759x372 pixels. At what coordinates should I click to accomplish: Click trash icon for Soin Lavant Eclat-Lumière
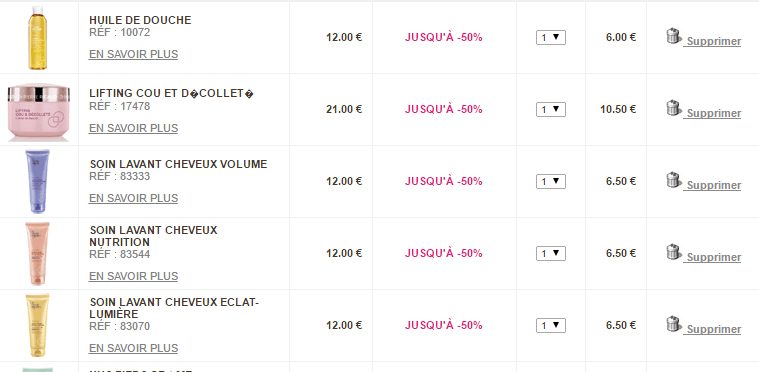673,324
